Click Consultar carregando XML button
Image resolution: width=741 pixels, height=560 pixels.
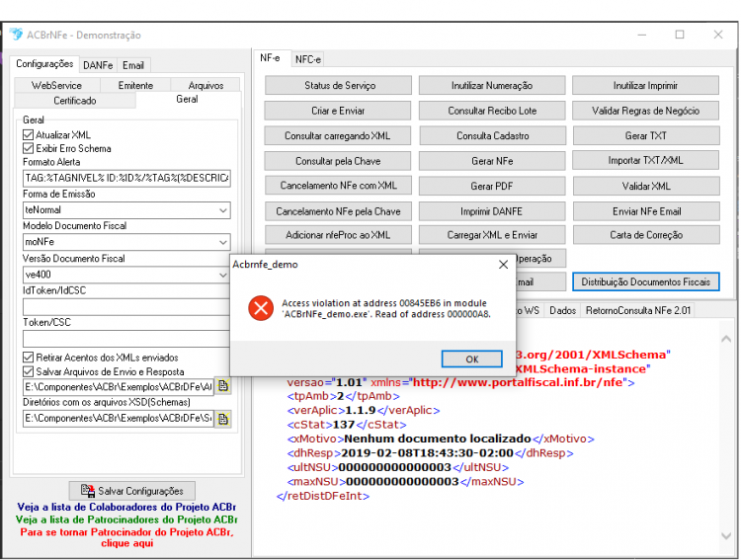(x=338, y=135)
